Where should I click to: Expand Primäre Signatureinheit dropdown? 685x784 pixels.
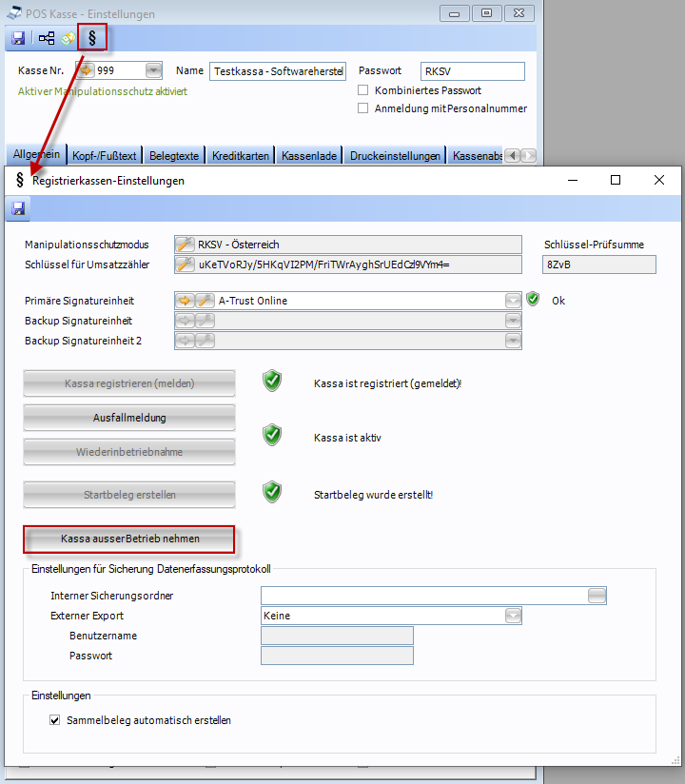click(x=514, y=301)
